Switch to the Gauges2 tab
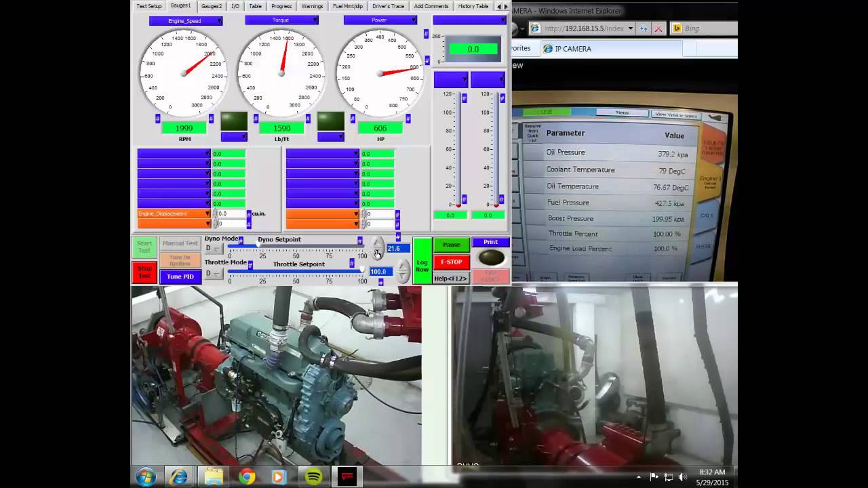868x488 pixels. [211, 6]
